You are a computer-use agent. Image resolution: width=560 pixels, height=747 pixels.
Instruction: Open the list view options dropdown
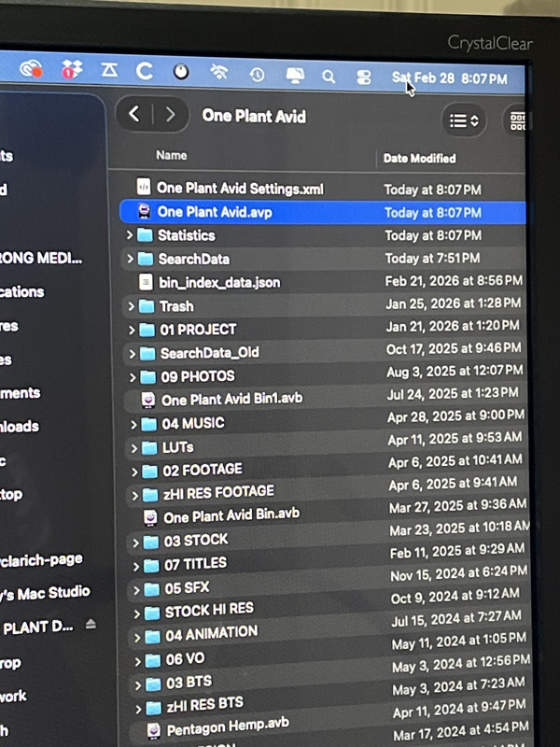464,120
